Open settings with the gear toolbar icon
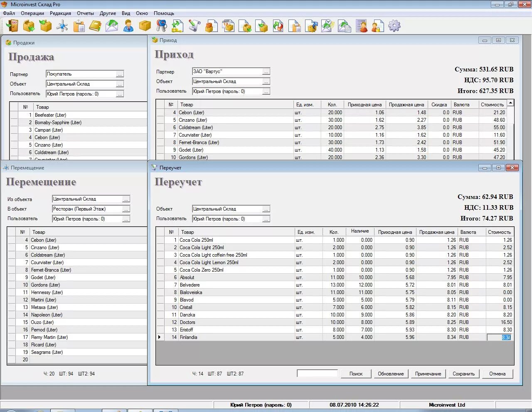Viewport: 532px width, 412px height. (394, 26)
